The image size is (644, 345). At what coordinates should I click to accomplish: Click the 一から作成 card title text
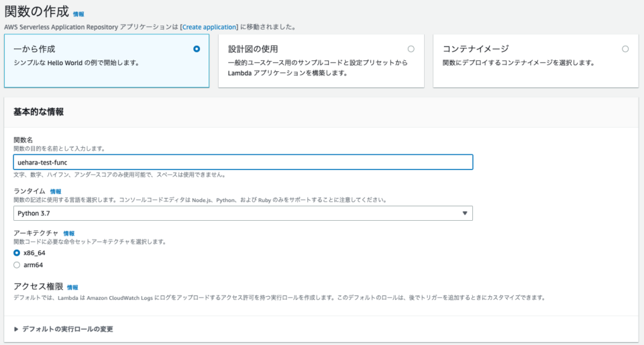(35, 49)
